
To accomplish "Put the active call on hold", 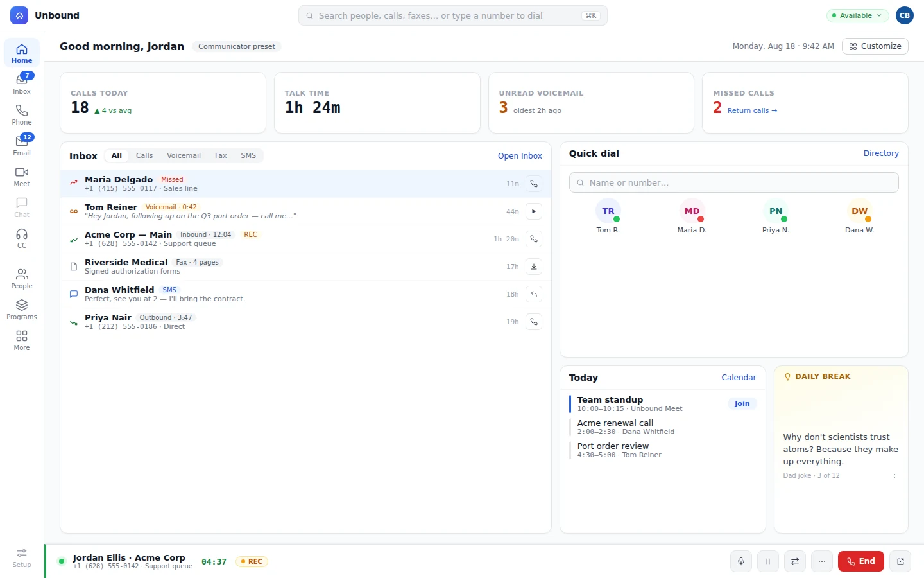I will [x=768, y=561].
